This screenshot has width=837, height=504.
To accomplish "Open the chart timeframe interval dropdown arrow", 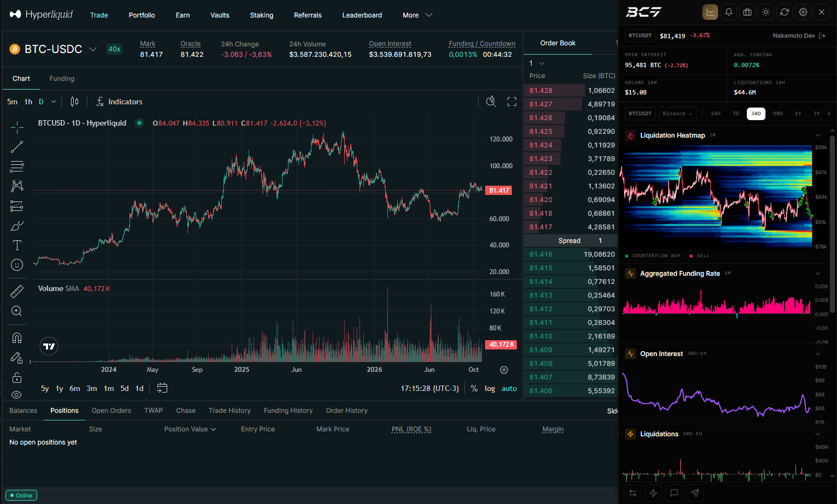I will (54, 102).
